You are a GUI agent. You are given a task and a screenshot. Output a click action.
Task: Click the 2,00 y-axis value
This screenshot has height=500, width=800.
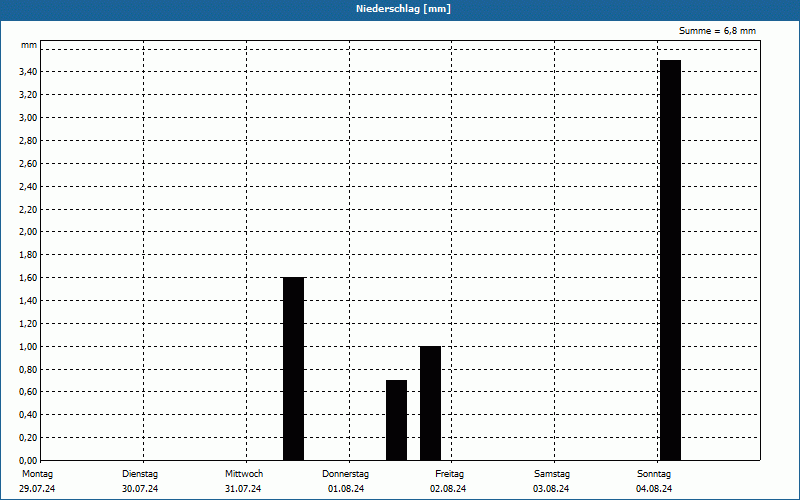point(28,232)
